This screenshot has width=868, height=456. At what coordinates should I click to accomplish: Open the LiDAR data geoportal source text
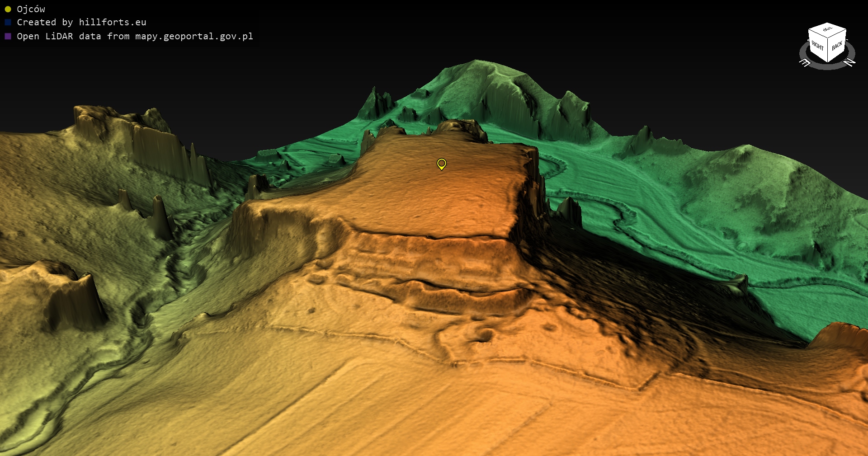click(x=135, y=37)
